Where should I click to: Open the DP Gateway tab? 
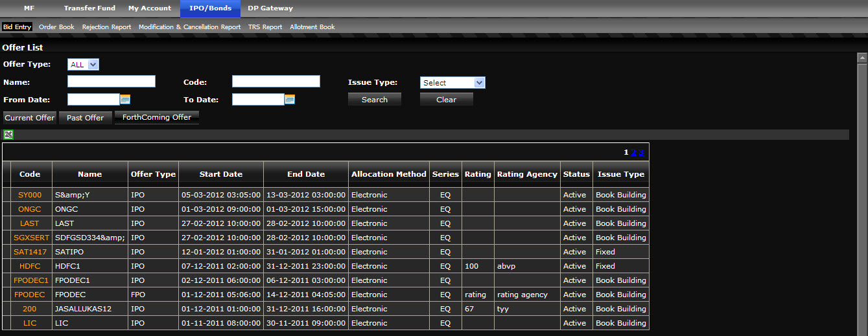pyautogui.click(x=270, y=8)
